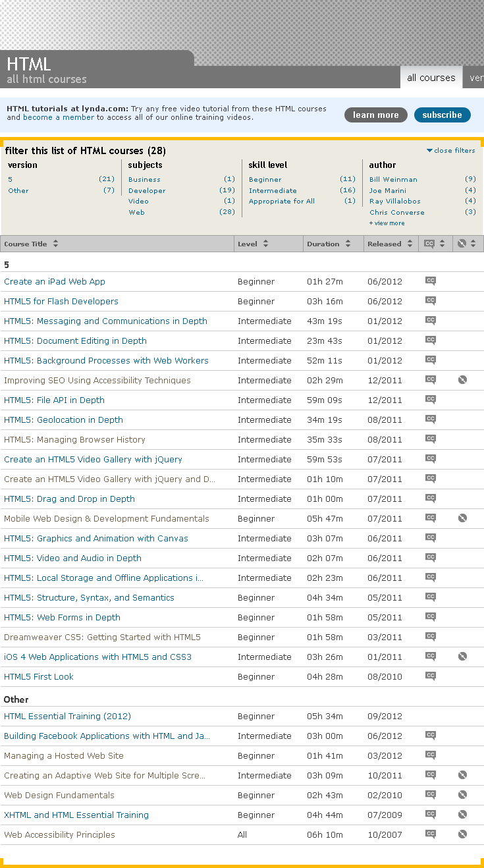This screenshot has width=484, height=868.
Task: Click no-Flash icon for XHTML and HTML Essential Training
Action: (462, 814)
